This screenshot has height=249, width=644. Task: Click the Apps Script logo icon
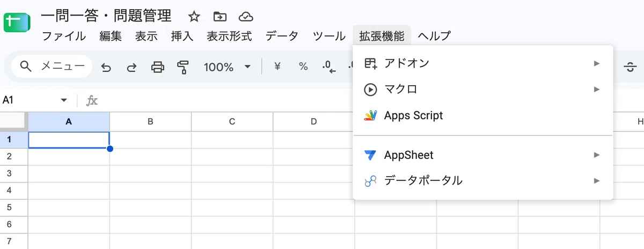click(370, 115)
